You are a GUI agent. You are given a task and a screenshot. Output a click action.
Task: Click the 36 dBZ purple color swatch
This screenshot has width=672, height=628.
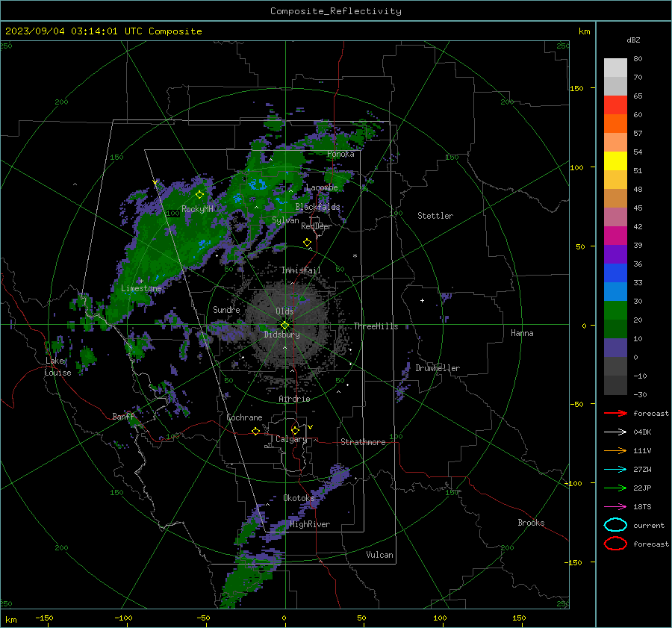(x=615, y=254)
